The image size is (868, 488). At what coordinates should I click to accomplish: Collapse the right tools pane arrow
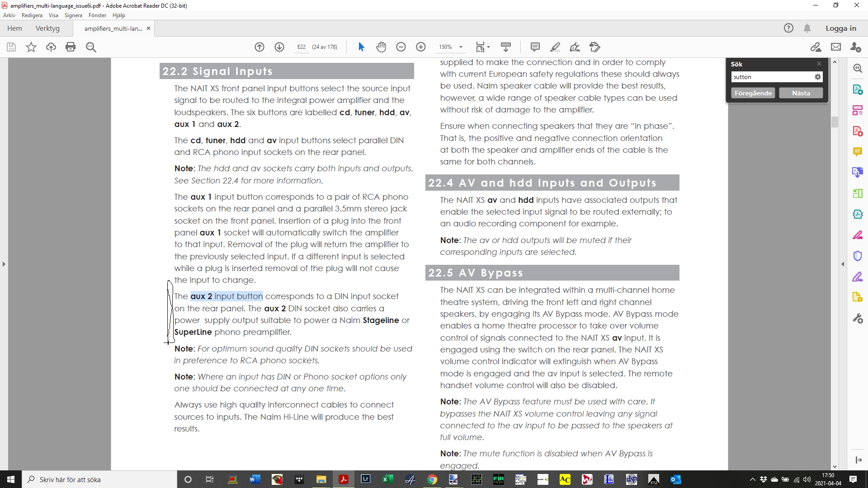click(843, 264)
